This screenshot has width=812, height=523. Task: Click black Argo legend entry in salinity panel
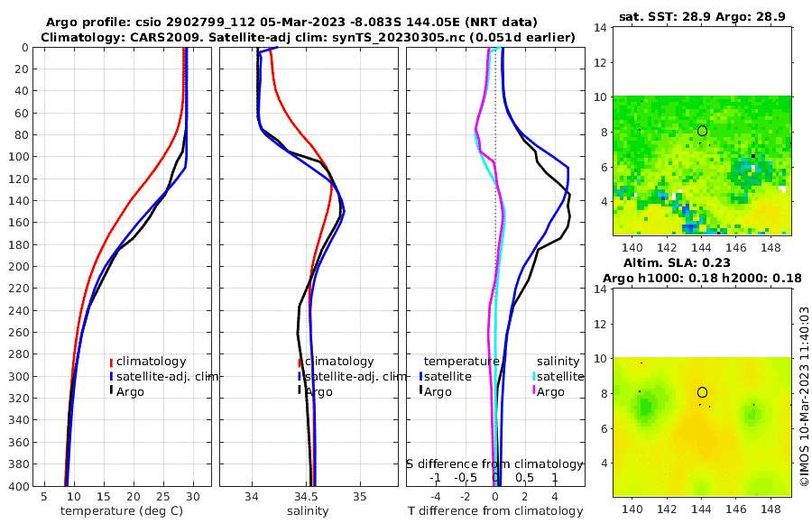coord(316,391)
